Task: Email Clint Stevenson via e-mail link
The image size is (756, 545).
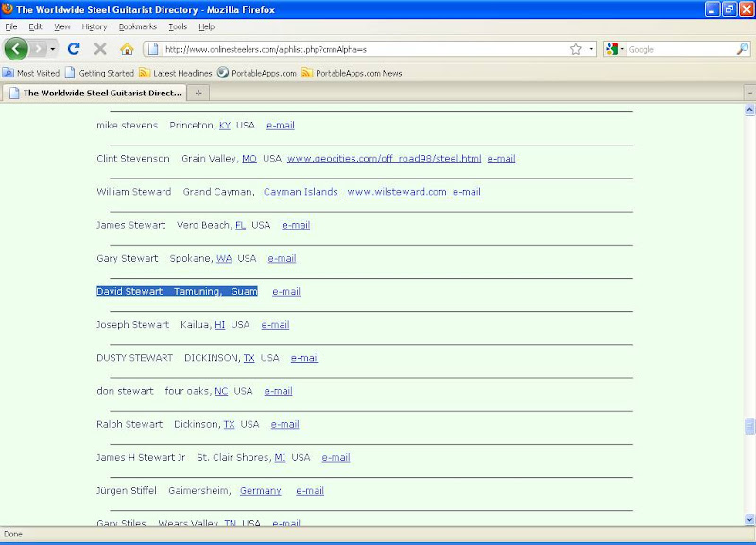Action: [501, 159]
